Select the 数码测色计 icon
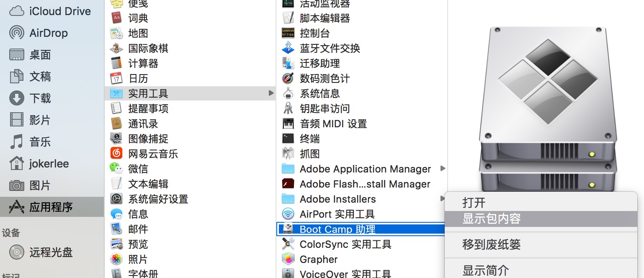Screen dimensions: 644x278 (288, 78)
